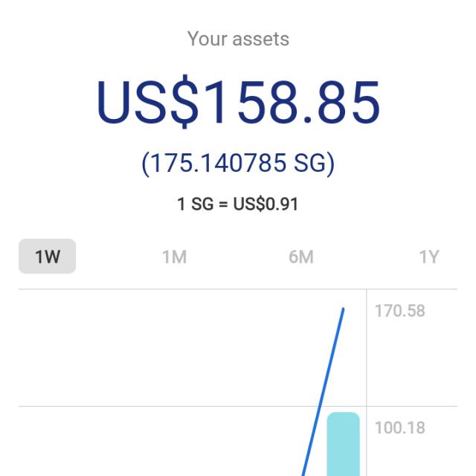The image size is (476, 476).
Task: Show the 6M asset history
Action: coord(301,257)
